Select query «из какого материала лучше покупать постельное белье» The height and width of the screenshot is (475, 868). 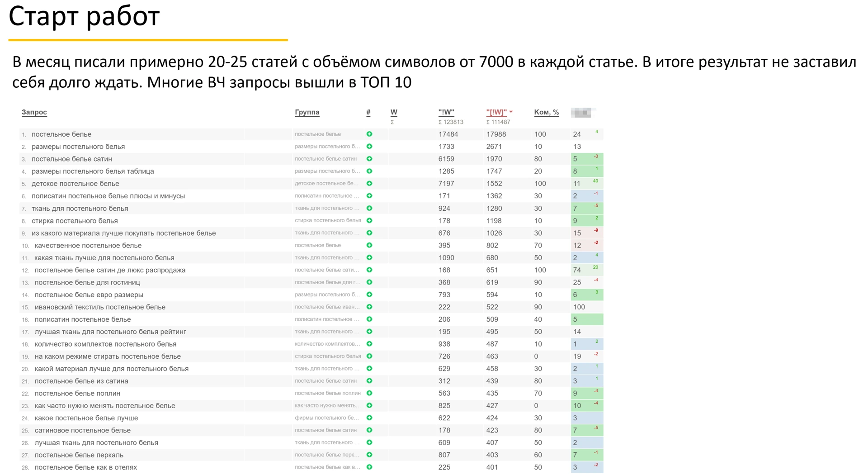(x=124, y=233)
